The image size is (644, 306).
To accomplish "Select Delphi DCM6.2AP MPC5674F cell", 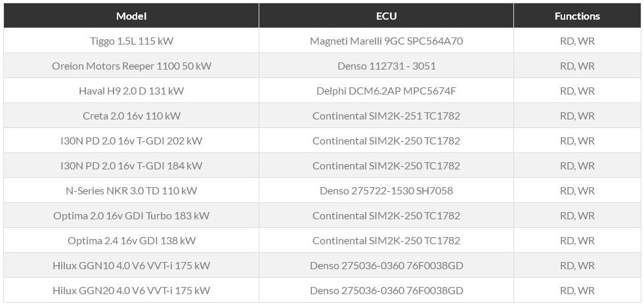I will (x=386, y=91).
